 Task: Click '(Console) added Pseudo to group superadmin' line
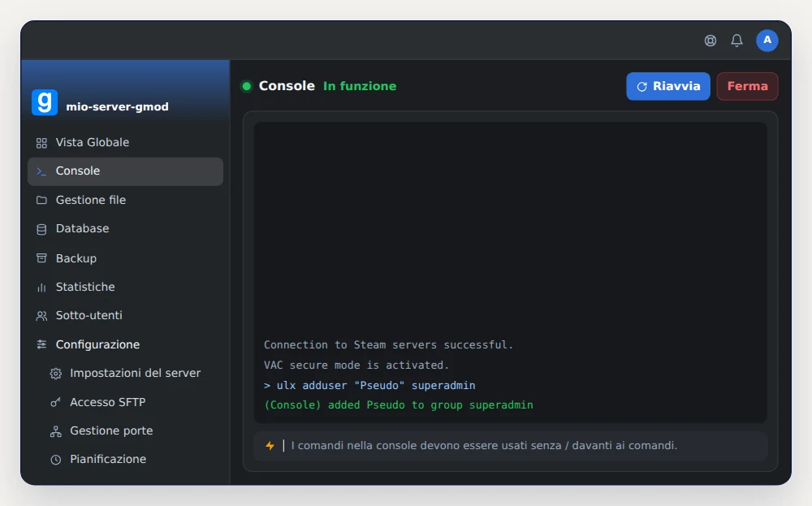398,405
